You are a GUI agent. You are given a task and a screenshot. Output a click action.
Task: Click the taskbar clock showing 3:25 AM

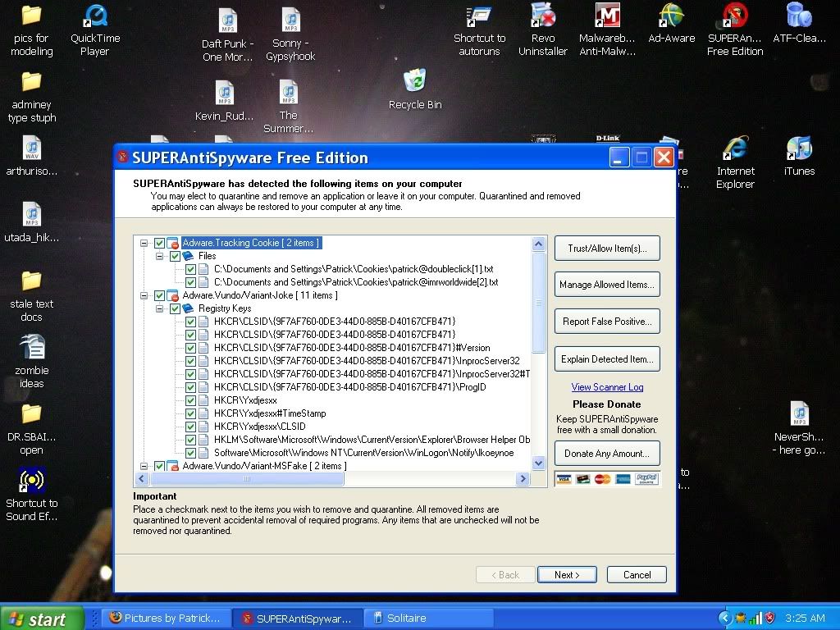click(806, 619)
